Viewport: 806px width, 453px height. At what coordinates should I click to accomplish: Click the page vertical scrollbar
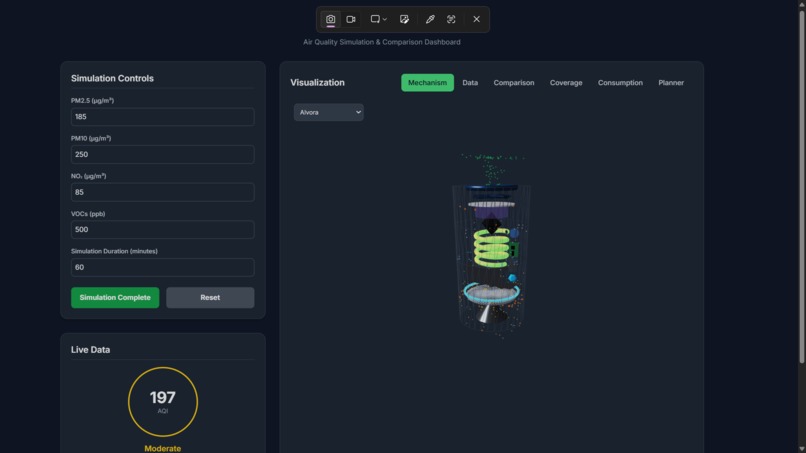801,185
